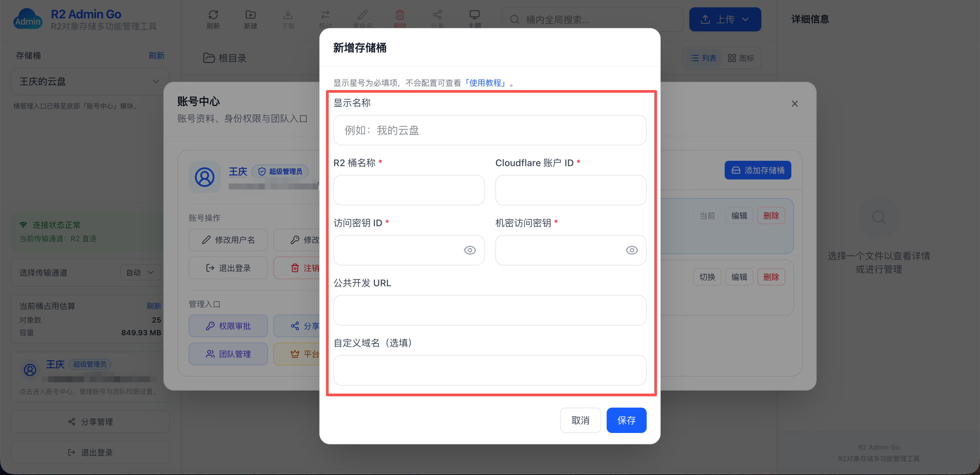Click the new folder toolbar icon

click(x=250, y=15)
